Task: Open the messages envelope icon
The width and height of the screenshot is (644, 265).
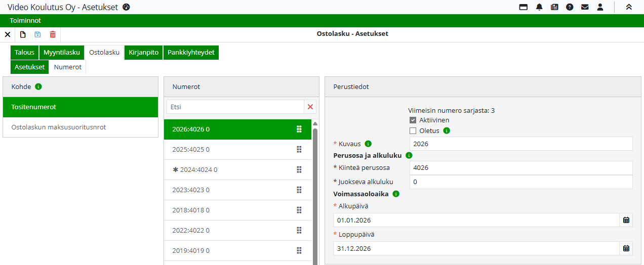Action: coord(585,7)
